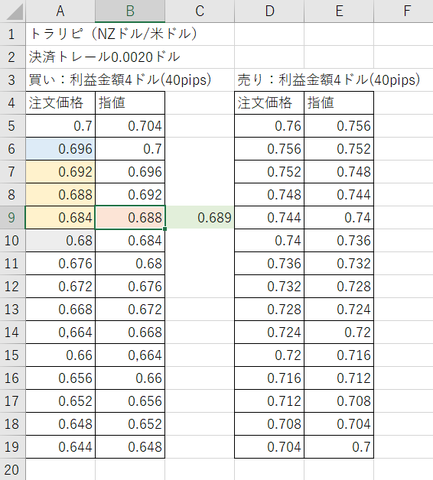
Task: Select row 2 header
Action: [x=13, y=57]
